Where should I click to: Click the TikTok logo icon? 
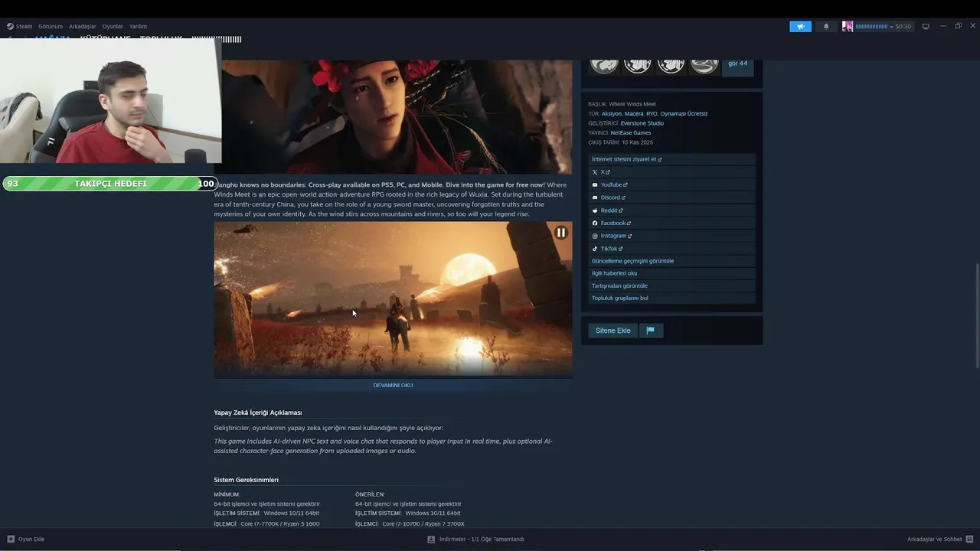pyautogui.click(x=595, y=249)
